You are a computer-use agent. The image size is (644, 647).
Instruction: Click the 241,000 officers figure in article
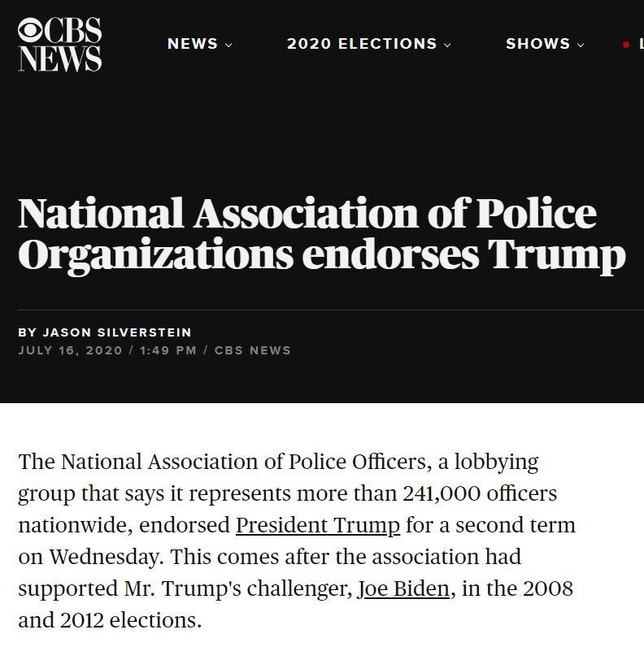(x=480, y=493)
